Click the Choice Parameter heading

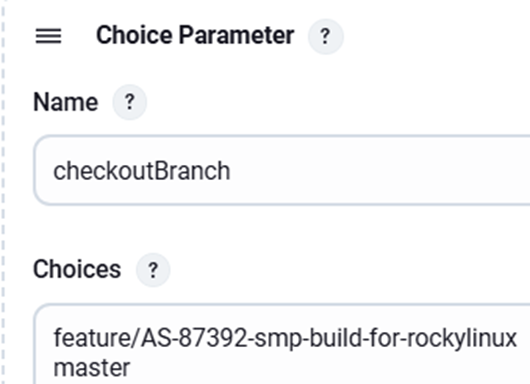(195, 35)
